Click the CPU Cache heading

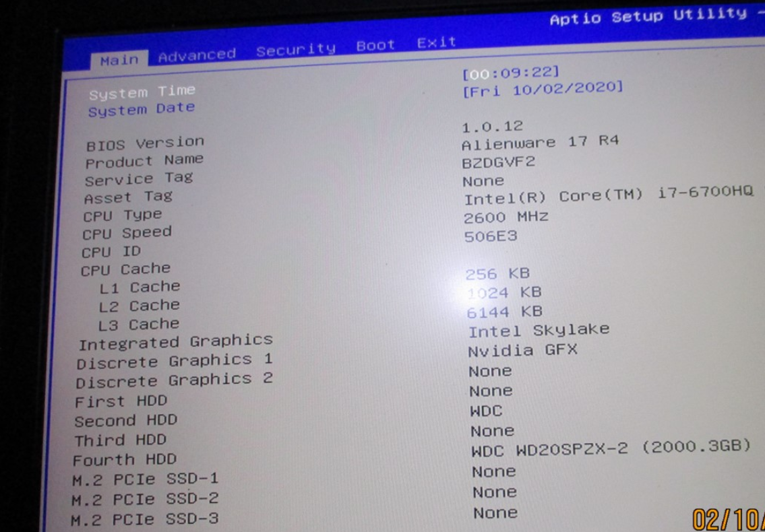(125, 269)
